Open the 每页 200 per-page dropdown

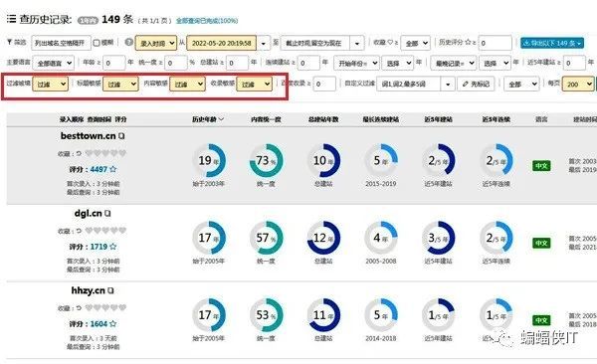point(578,84)
